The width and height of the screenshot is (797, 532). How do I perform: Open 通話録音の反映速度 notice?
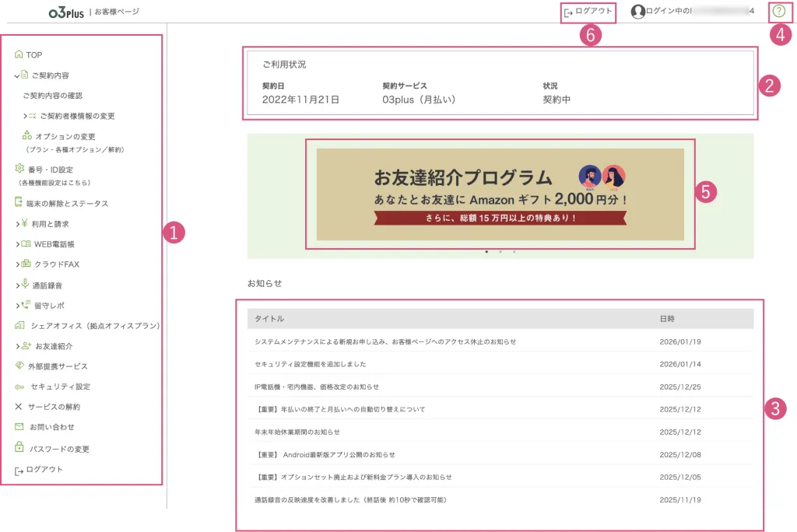point(351,499)
